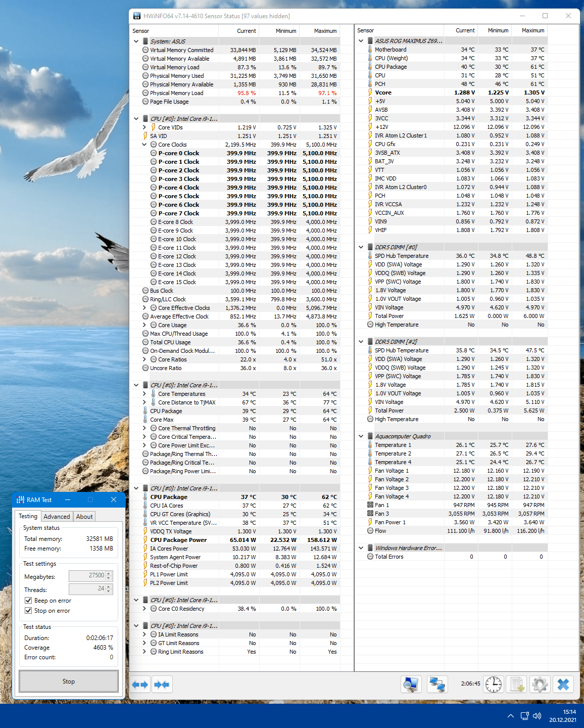
Task: Expand the Core VIDs row
Action: 144,127
